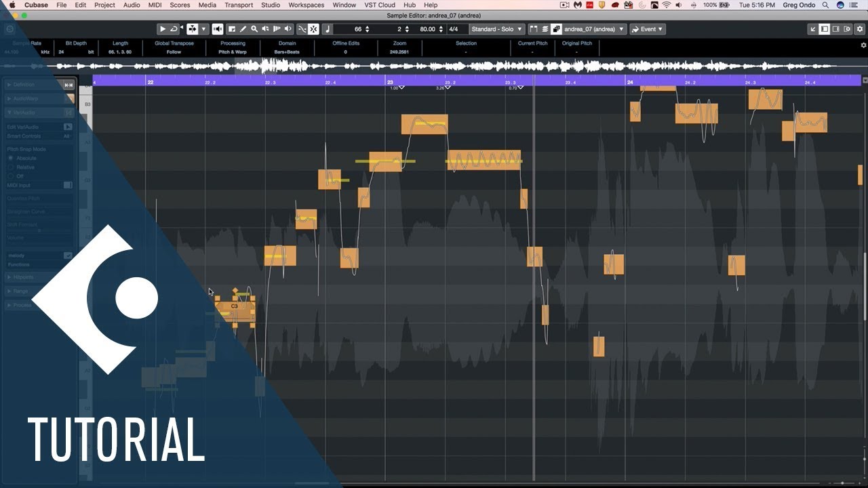Click the Edit VariAudio button
868x488 pixels.
click(x=68, y=127)
